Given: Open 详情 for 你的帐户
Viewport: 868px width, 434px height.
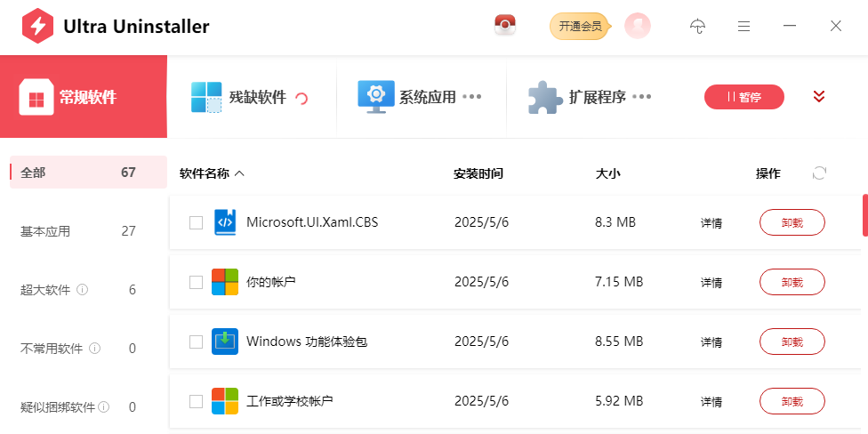Looking at the screenshot, I should 711,283.
